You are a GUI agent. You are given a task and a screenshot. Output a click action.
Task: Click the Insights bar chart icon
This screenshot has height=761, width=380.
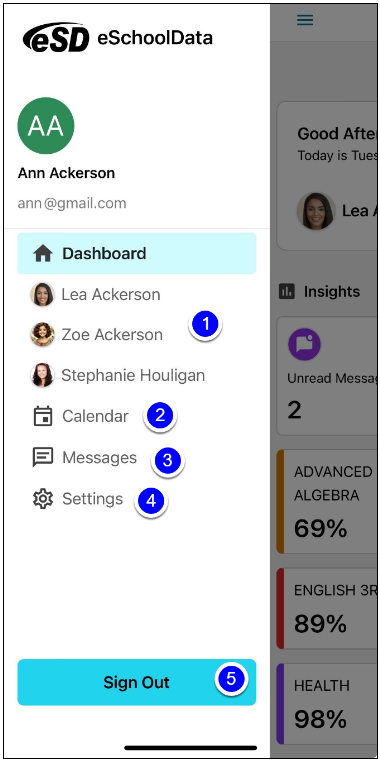287,292
